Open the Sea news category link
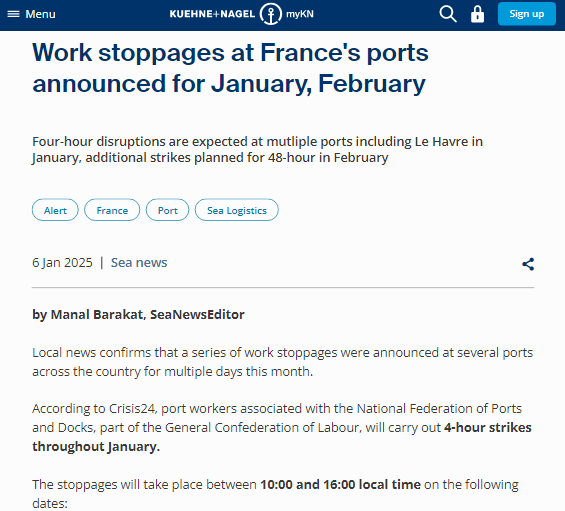The image size is (565, 511). (x=139, y=262)
